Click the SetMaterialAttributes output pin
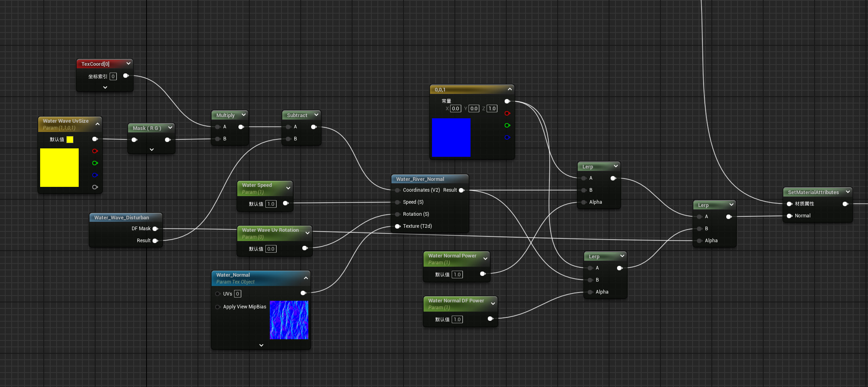This screenshot has height=387, width=868. click(x=845, y=204)
